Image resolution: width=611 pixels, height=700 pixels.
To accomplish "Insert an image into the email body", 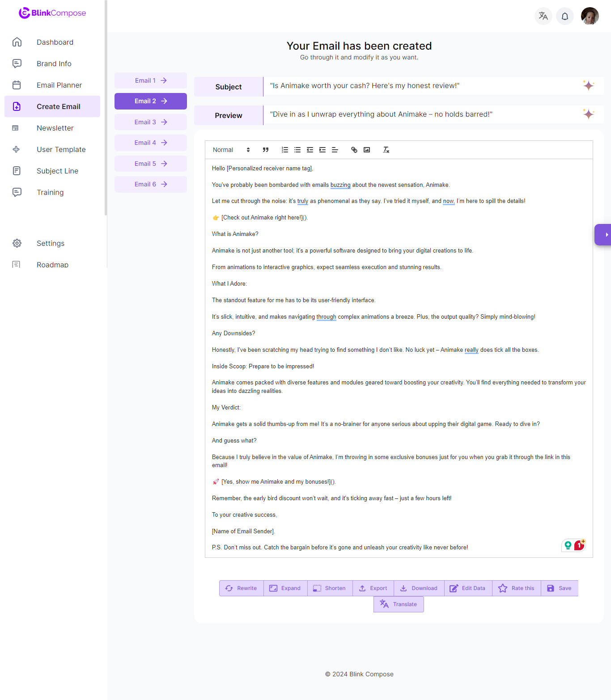I will [x=367, y=150].
